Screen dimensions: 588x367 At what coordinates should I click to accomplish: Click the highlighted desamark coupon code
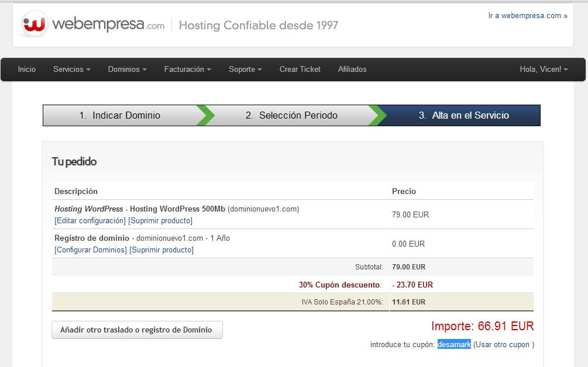tap(454, 344)
